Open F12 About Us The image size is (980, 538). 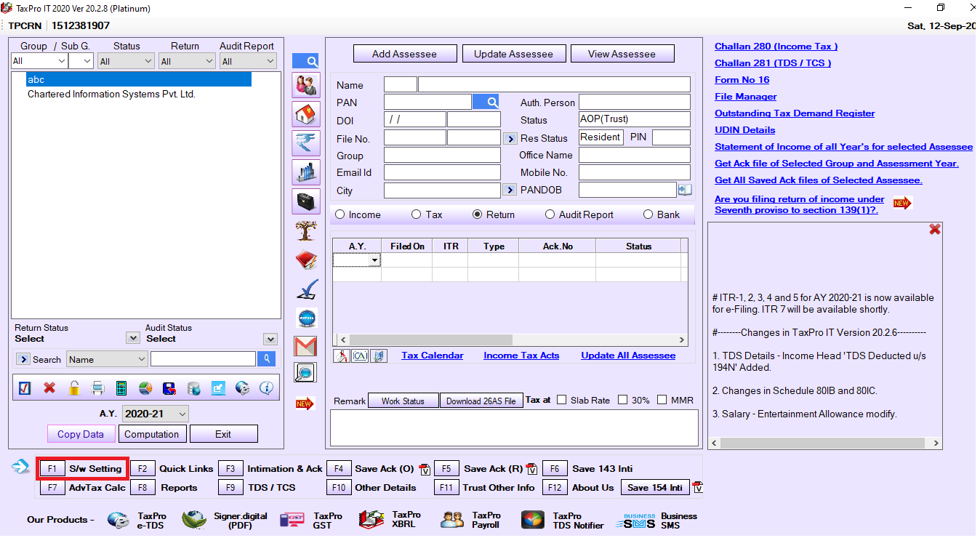tap(579, 488)
